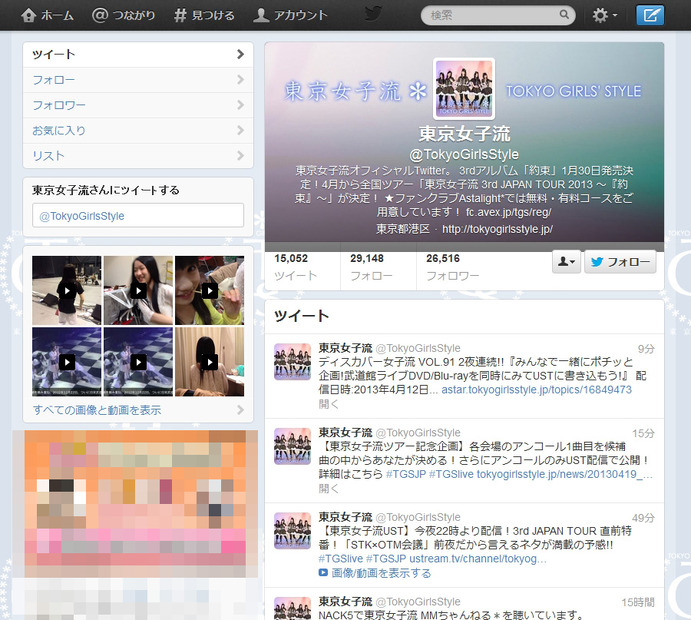The width and height of the screenshot is (691, 620).
Task: Click the # 見つける discover icon
Action: [x=180, y=15]
